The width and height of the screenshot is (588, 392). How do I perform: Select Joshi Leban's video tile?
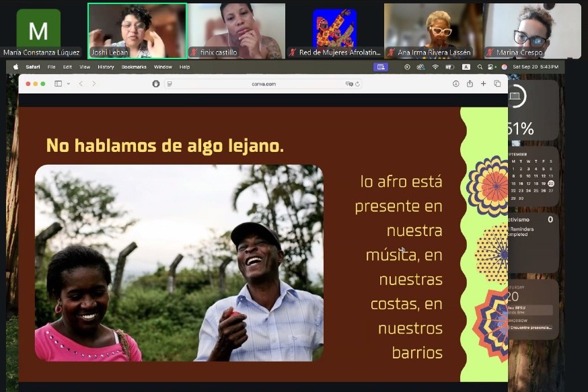click(137, 31)
